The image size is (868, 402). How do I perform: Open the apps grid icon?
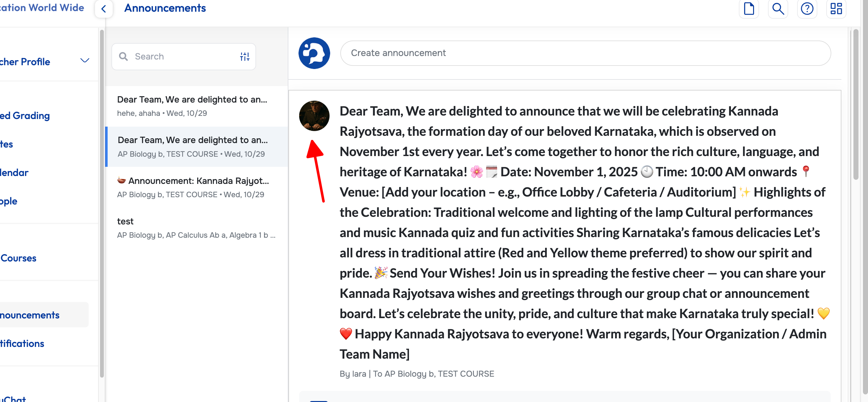coord(836,9)
